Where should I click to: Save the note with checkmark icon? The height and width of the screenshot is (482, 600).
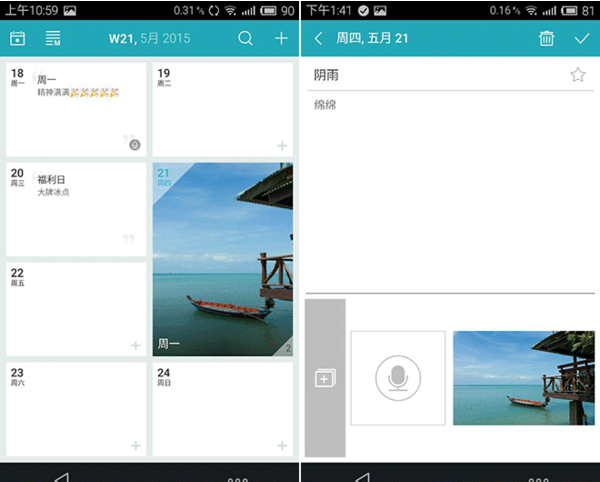click(x=582, y=39)
